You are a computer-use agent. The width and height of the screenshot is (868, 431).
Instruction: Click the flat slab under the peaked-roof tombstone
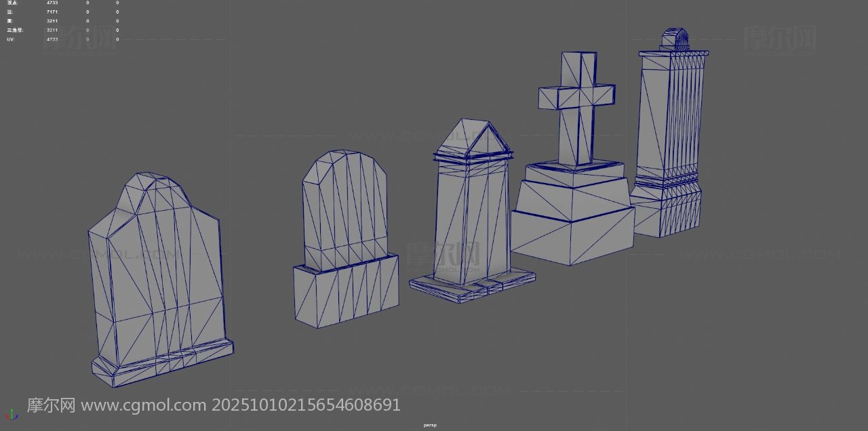472,283
